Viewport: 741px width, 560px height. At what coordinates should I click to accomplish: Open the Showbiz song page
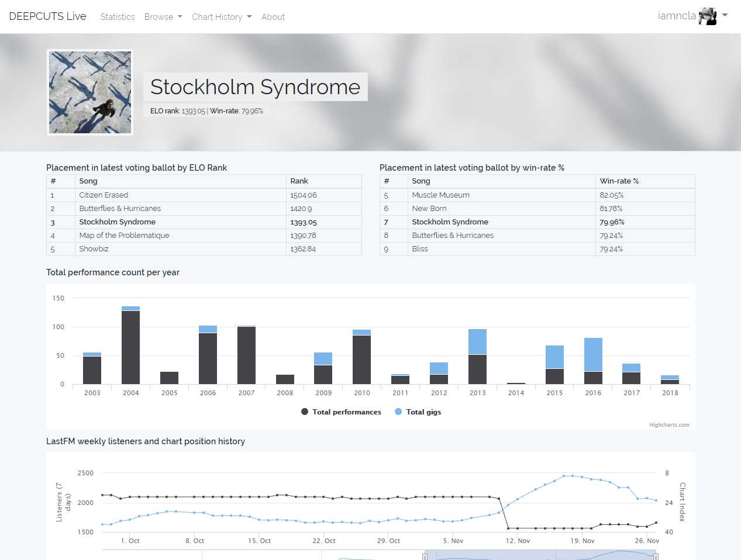[x=94, y=249]
